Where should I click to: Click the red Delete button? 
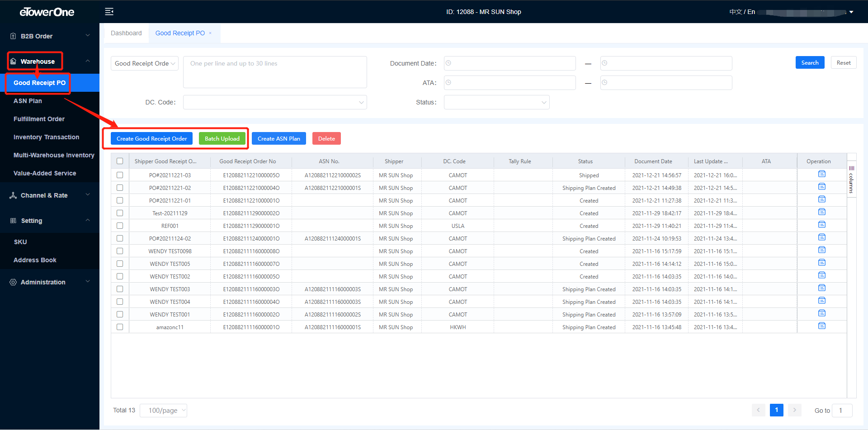coord(326,138)
